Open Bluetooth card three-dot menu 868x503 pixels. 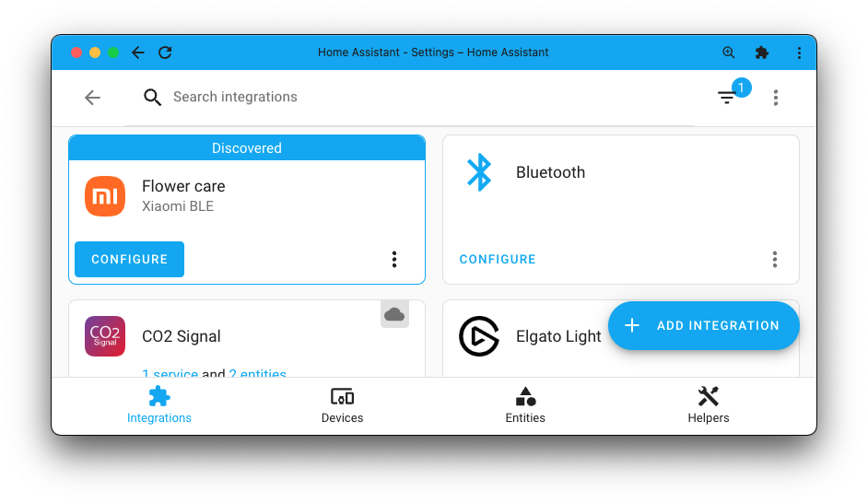(x=775, y=259)
